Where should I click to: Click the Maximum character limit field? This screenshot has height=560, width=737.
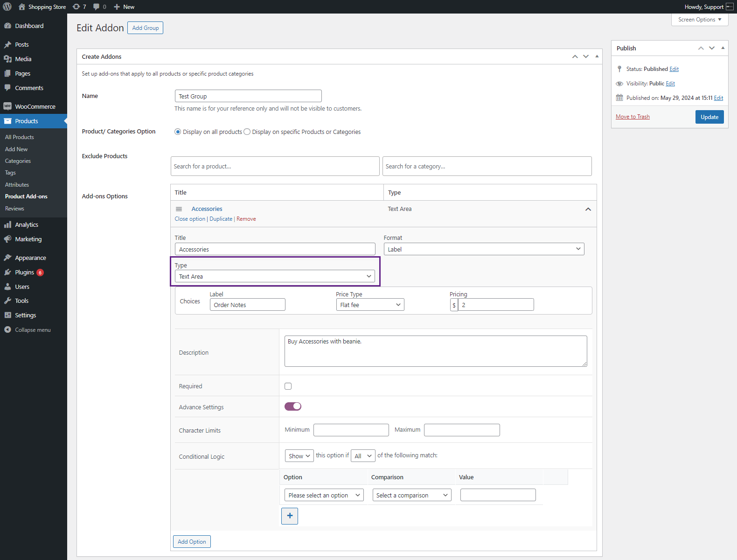coord(462,430)
